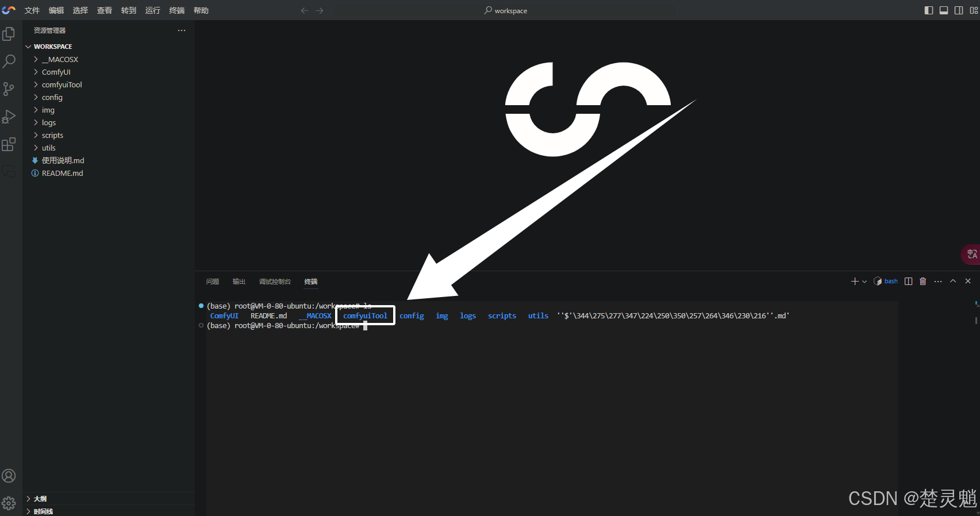Open the 转到 menu
The width and height of the screenshot is (980, 516).
[x=129, y=10]
